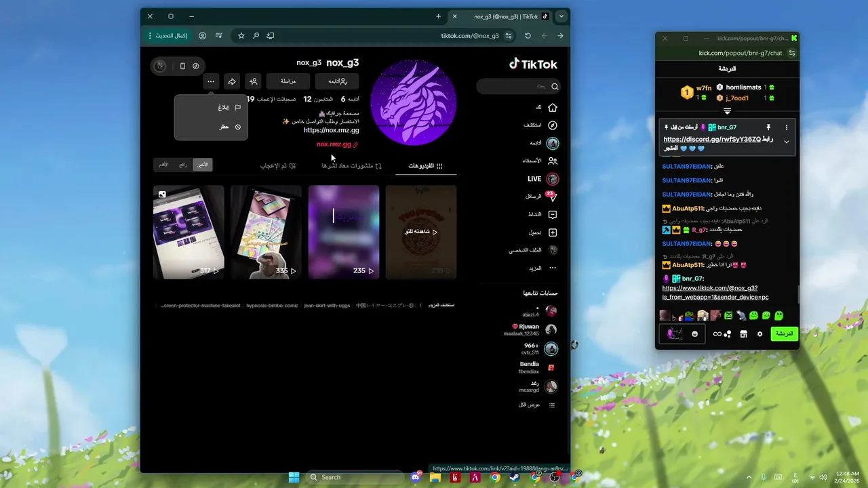Open Kick chat settings gear
868x488 pixels.
[759, 334]
